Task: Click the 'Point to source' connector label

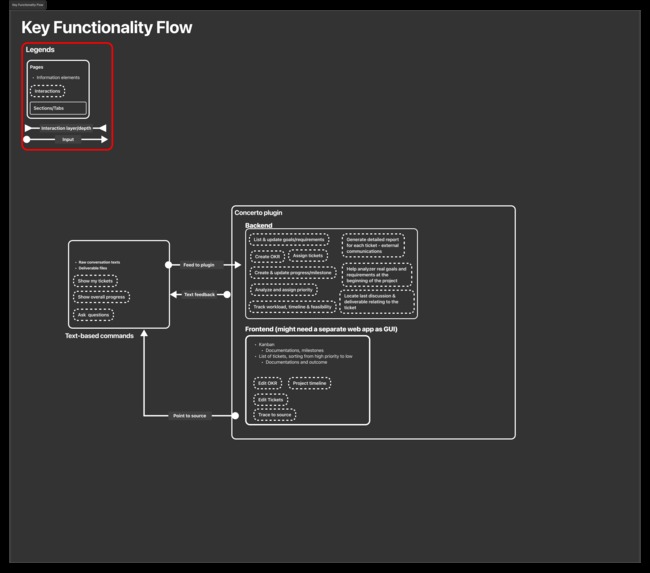Action: point(189,416)
